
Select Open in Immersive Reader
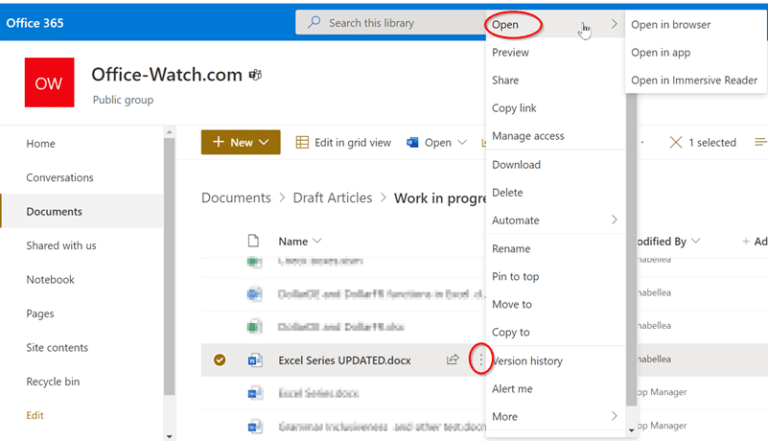pyautogui.click(x=694, y=80)
